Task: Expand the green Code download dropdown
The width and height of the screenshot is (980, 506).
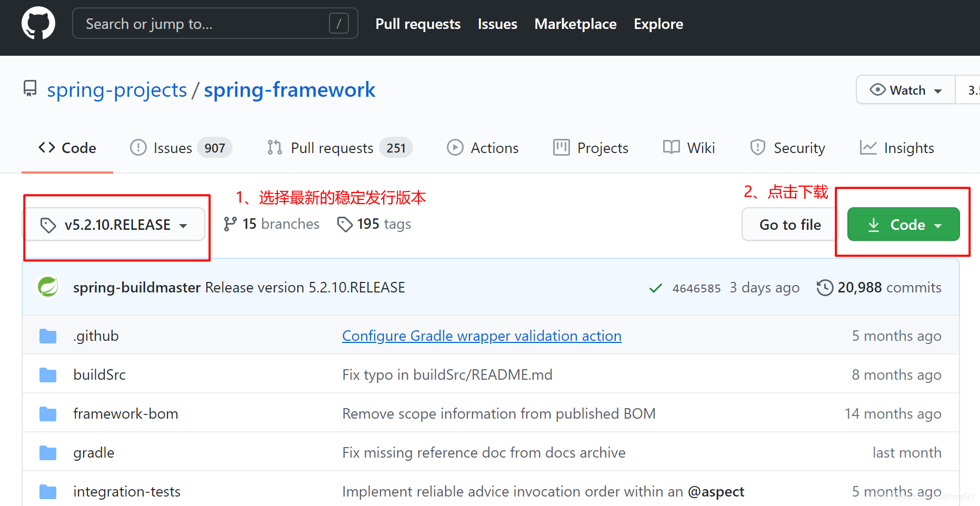Action: point(903,225)
